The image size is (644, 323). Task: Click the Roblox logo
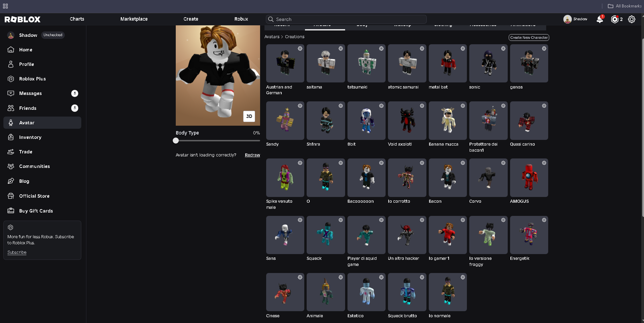point(23,19)
